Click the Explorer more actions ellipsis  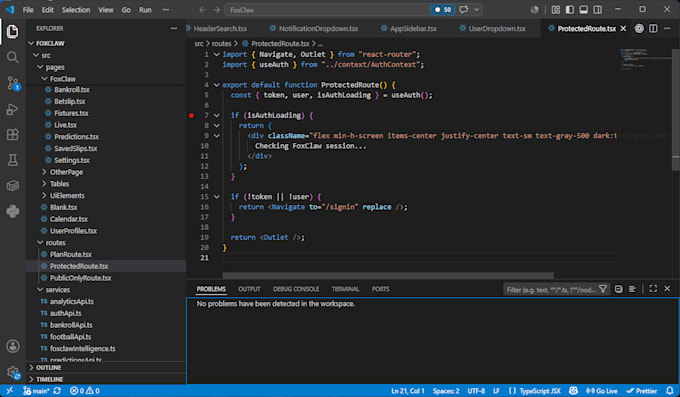pyautogui.click(x=174, y=28)
